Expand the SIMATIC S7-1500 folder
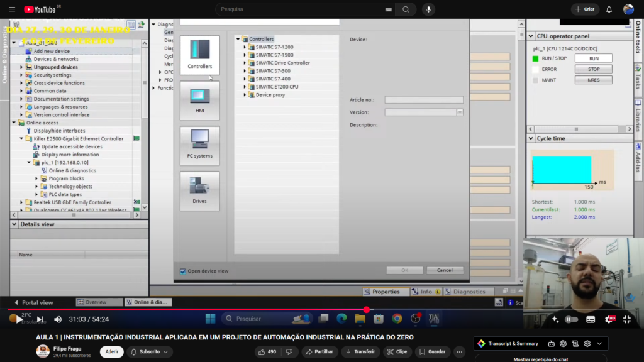644x362 pixels. tap(245, 55)
